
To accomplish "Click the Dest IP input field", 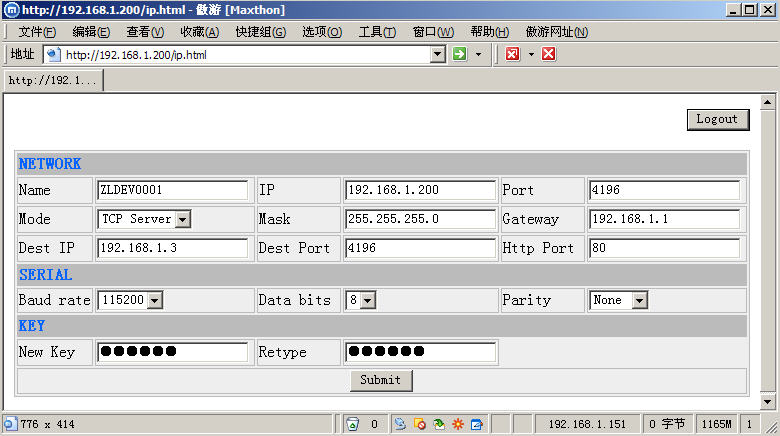I will pos(172,248).
